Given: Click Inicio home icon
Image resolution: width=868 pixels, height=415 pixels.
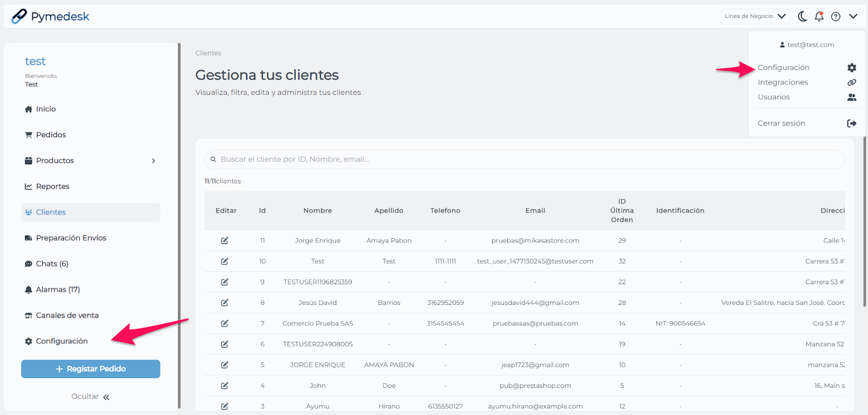Looking at the screenshot, I should (29, 109).
